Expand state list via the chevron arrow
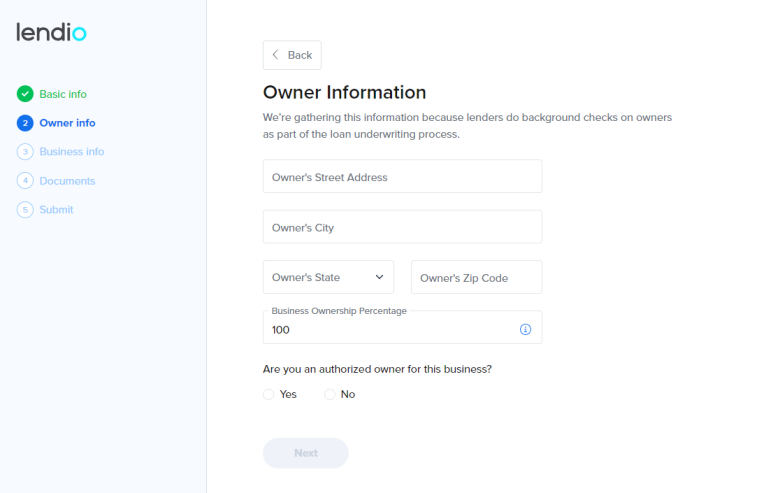This screenshot has width=773, height=493. click(x=380, y=277)
